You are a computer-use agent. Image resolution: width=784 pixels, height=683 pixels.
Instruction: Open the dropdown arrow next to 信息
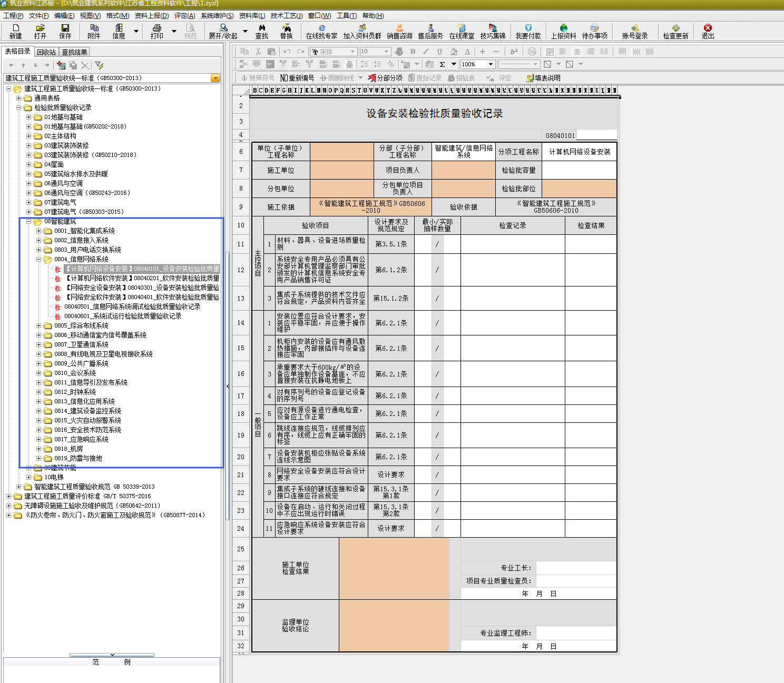tap(136, 32)
